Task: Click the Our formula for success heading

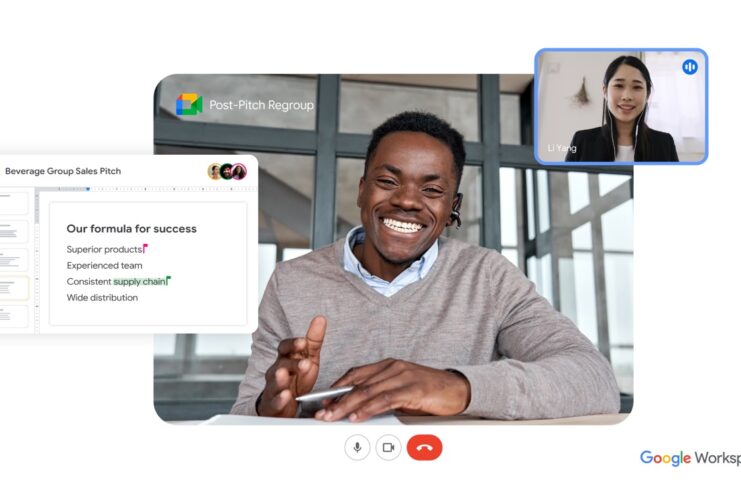Action: pyautogui.click(x=131, y=229)
